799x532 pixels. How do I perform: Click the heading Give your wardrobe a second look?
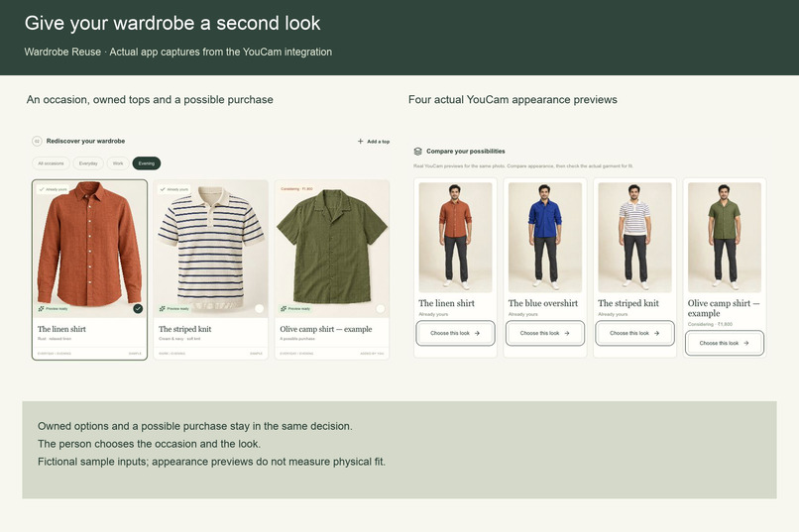(x=172, y=24)
